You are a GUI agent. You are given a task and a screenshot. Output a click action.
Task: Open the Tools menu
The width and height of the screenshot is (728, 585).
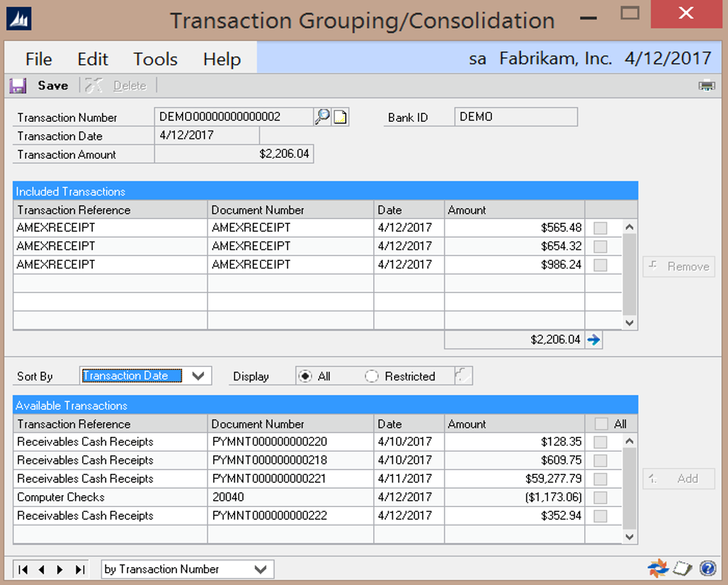point(155,59)
